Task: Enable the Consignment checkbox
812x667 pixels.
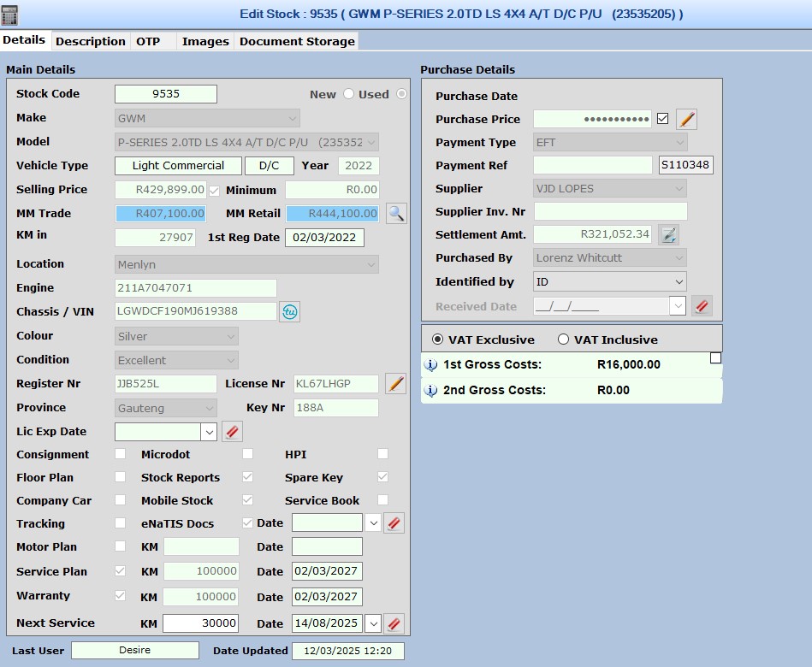Action: pyautogui.click(x=120, y=454)
